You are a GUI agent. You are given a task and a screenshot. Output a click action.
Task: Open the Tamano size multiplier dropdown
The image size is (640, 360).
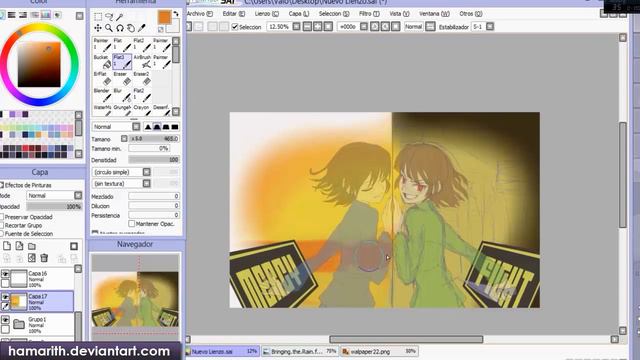pyautogui.click(x=124, y=139)
